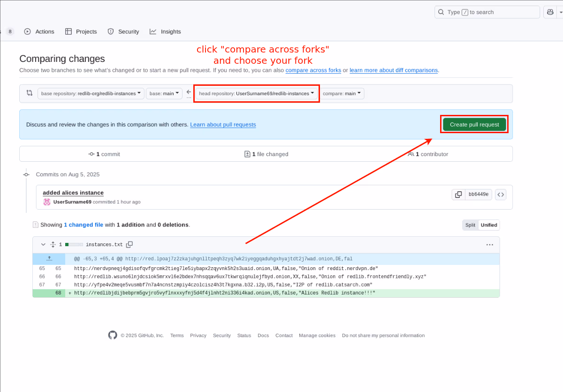563x392 pixels.
Task: Collapse the instances.txt diff chevron
Action: (43, 245)
